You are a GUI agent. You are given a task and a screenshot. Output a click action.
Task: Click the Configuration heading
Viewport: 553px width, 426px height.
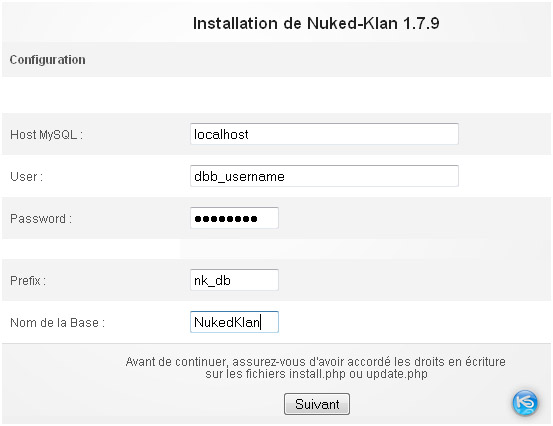pyautogui.click(x=48, y=60)
